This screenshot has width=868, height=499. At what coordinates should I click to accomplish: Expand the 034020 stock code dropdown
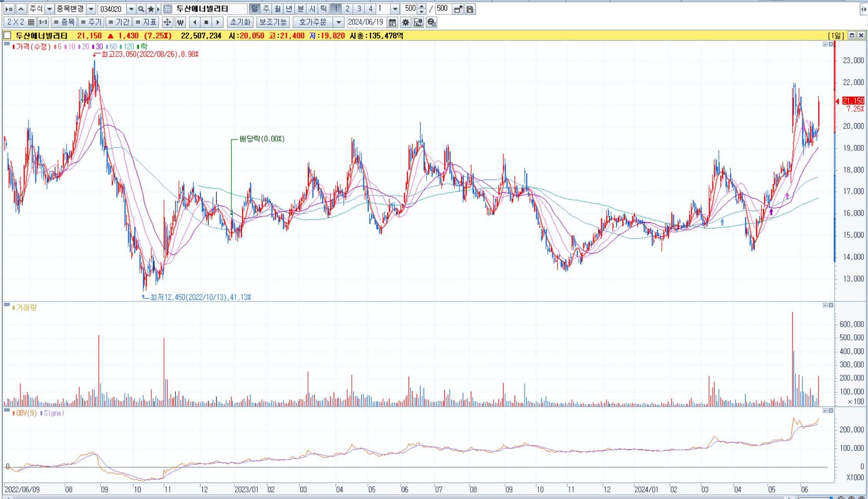pyautogui.click(x=131, y=9)
